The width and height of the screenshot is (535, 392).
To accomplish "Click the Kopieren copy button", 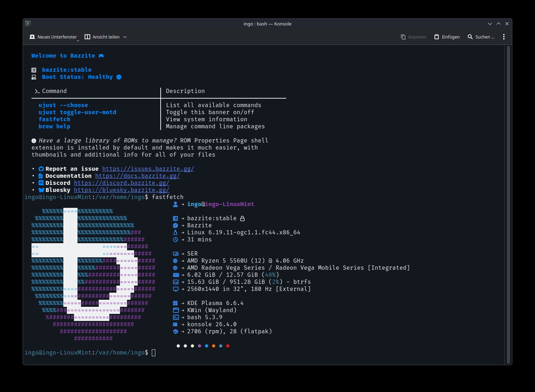I will [413, 37].
